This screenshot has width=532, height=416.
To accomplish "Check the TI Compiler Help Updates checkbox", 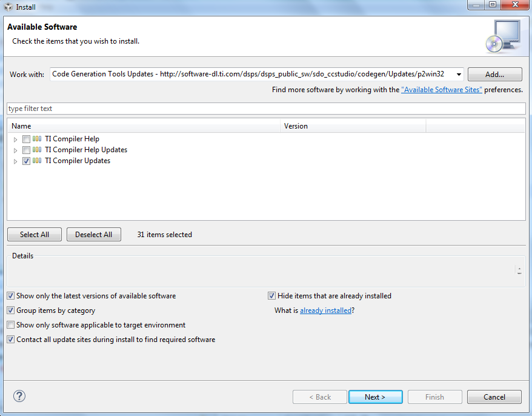I will point(26,150).
